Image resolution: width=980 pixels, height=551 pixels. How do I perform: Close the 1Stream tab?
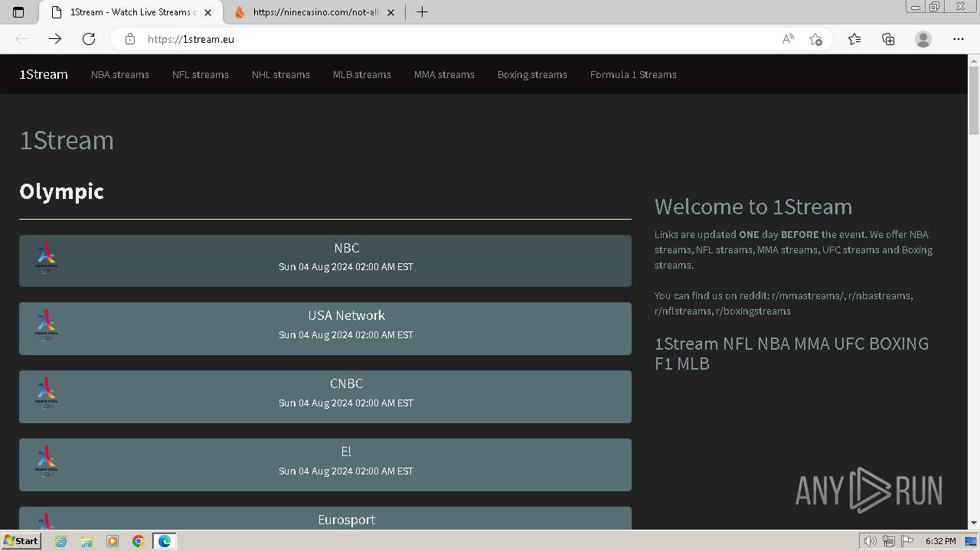coord(207,12)
